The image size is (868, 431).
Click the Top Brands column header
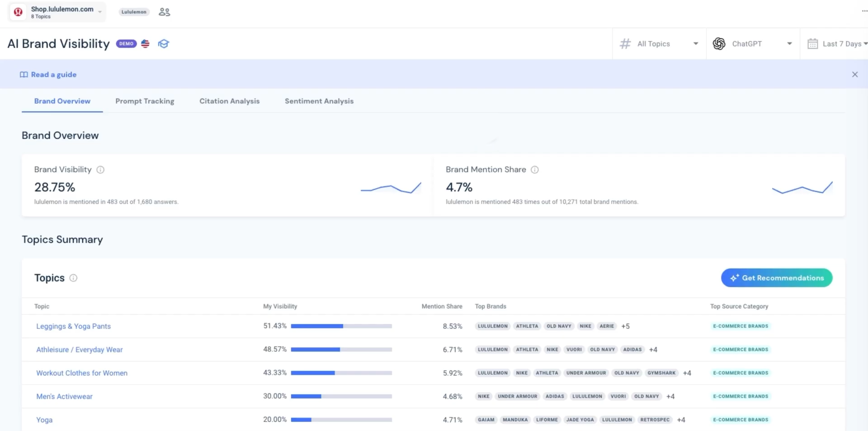pyautogui.click(x=491, y=306)
